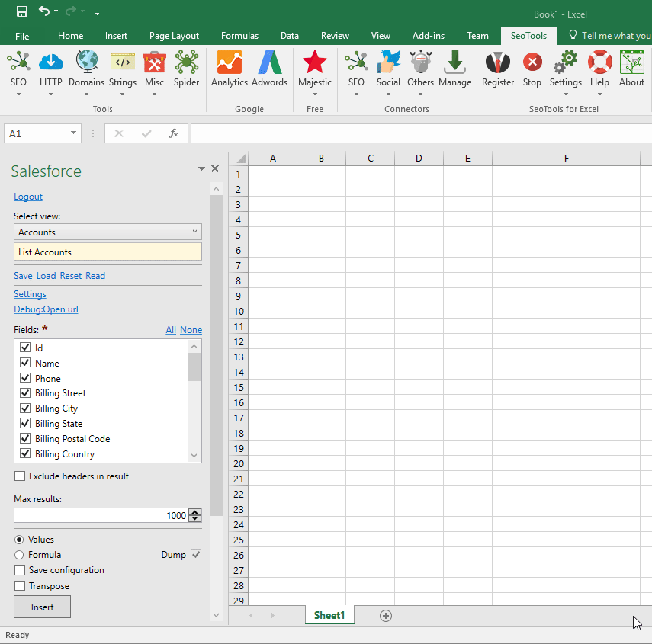Expand the Social connectors dropdown arrow

pos(388,95)
